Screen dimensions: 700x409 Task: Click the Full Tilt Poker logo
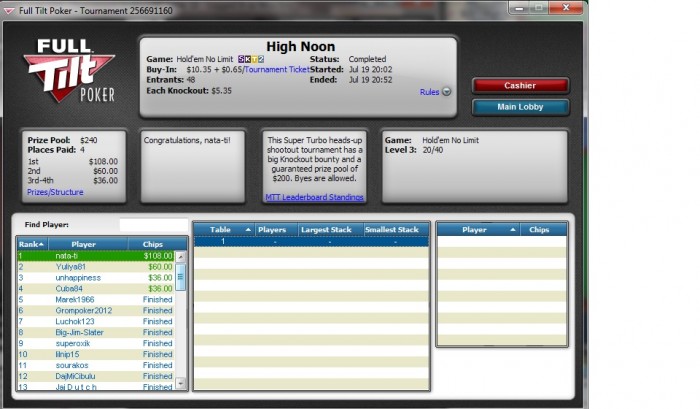[x=69, y=71]
